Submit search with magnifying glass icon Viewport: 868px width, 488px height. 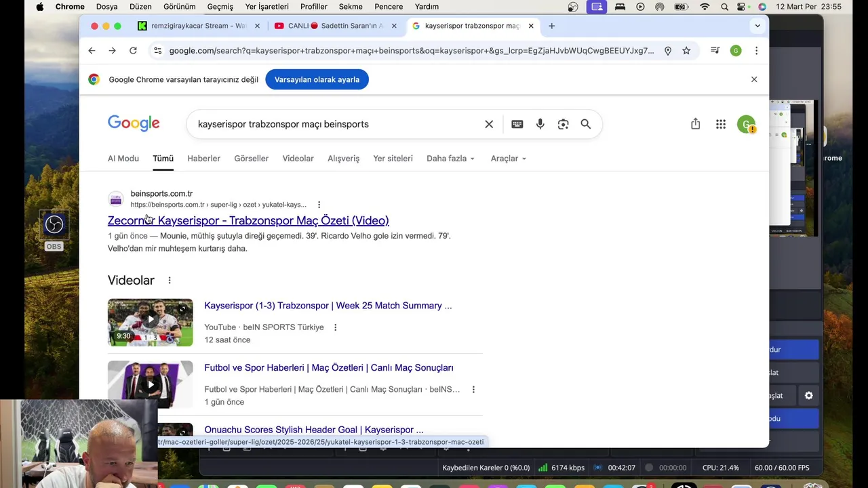[x=586, y=124]
